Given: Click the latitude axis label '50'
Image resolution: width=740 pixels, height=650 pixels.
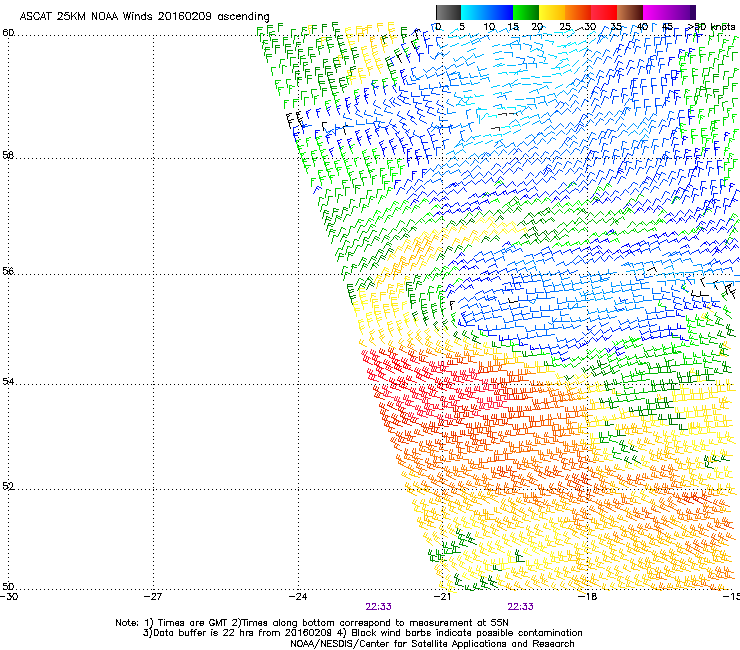Looking at the screenshot, I should click(8, 586).
